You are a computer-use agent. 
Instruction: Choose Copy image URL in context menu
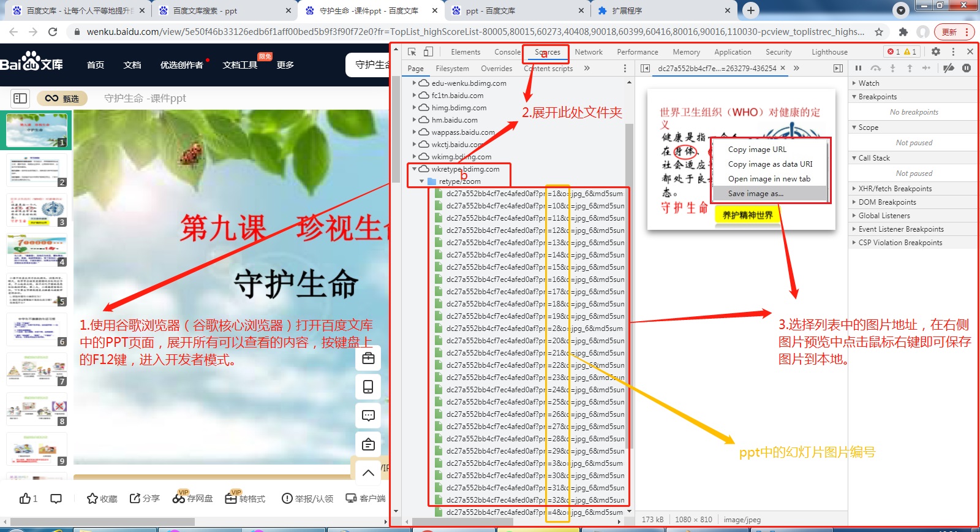769,150
